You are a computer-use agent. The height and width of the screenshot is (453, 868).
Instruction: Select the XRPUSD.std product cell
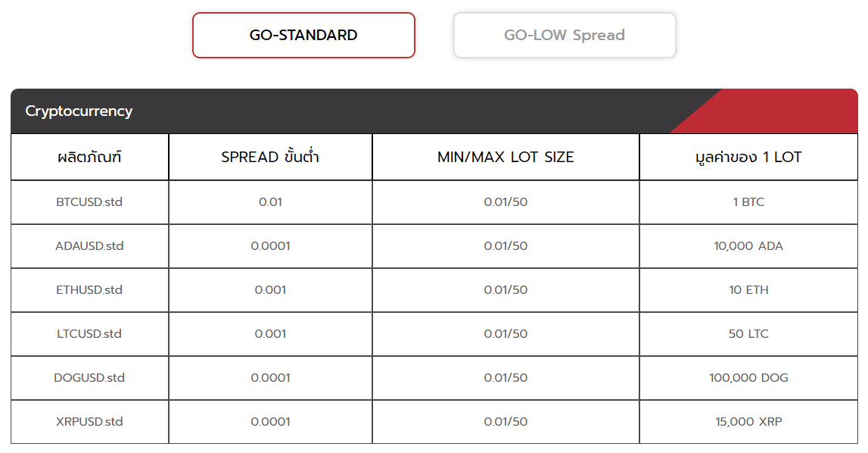(x=89, y=422)
